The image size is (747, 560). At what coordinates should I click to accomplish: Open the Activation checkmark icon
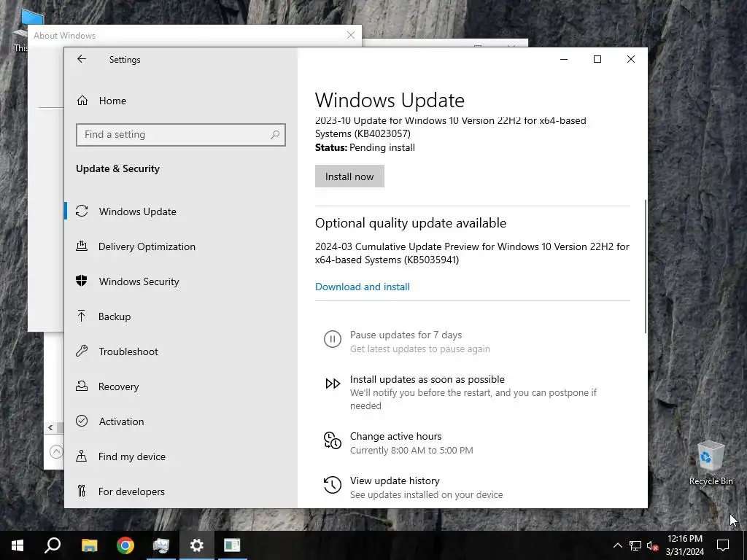coord(82,421)
